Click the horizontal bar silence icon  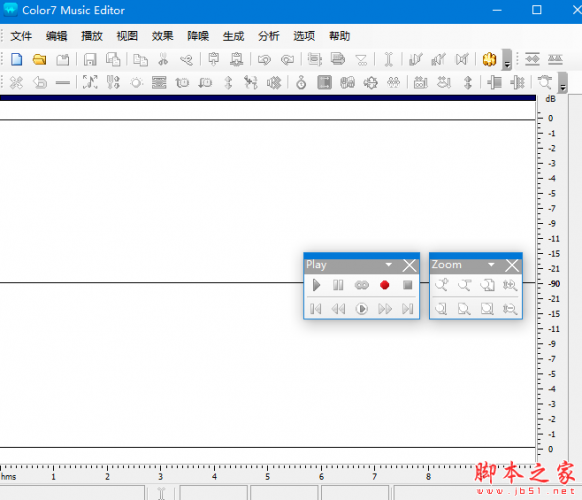pyautogui.click(x=63, y=83)
